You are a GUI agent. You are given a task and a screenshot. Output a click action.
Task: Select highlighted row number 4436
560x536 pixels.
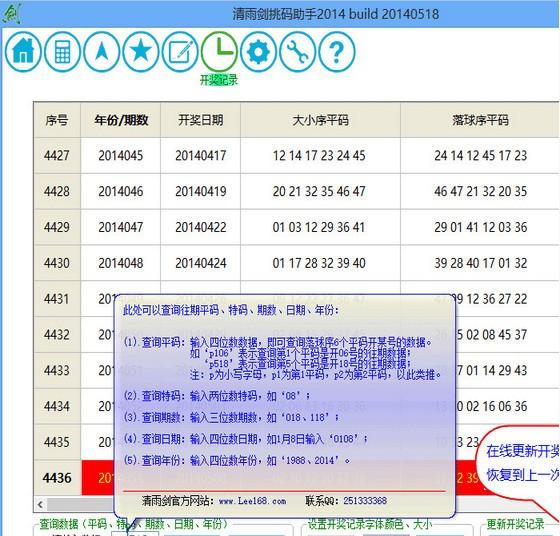pos(57,478)
